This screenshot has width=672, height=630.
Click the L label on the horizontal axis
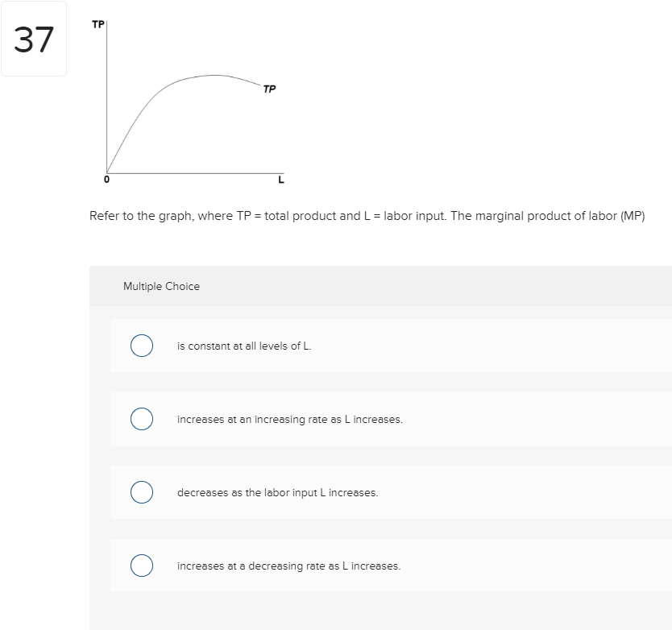[280, 180]
